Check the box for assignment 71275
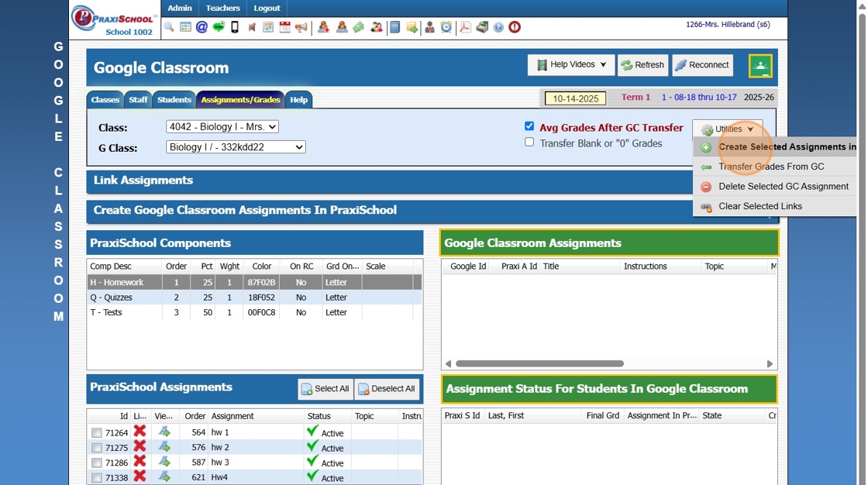Viewport: 868px width, 485px height. click(x=97, y=448)
